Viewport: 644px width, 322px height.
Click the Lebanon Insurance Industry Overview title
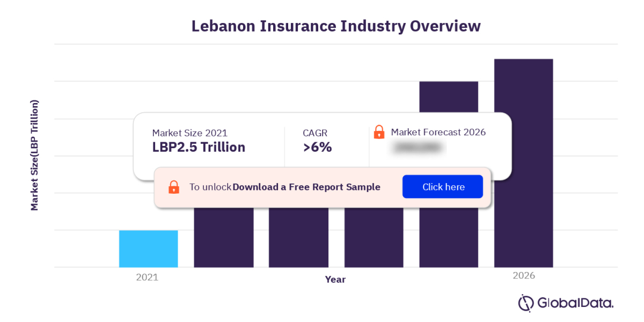335,26
